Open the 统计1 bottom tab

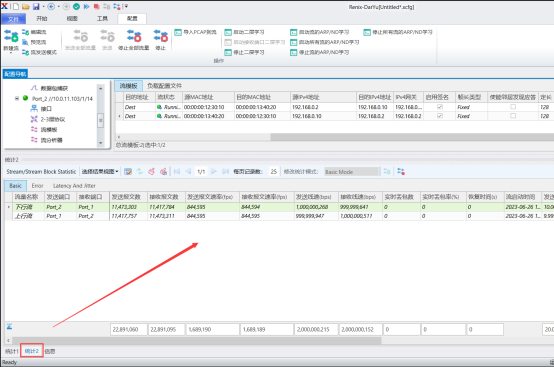click(11, 351)
